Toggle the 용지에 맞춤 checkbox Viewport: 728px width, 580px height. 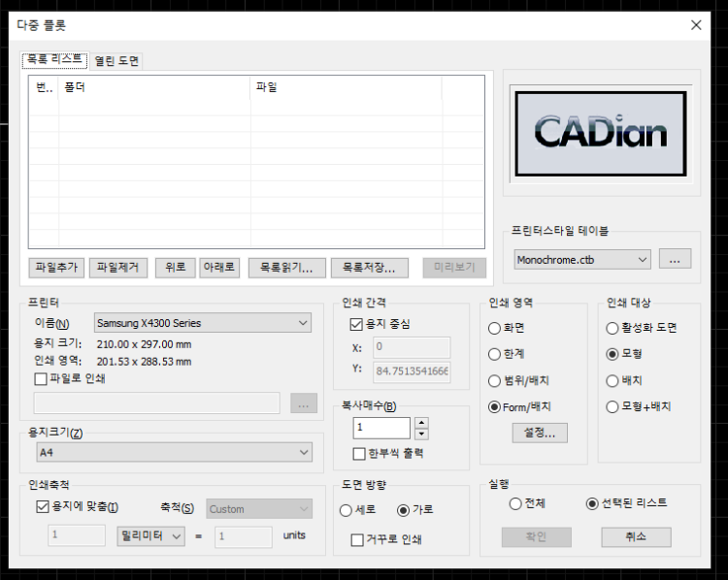tap(43, 506)
